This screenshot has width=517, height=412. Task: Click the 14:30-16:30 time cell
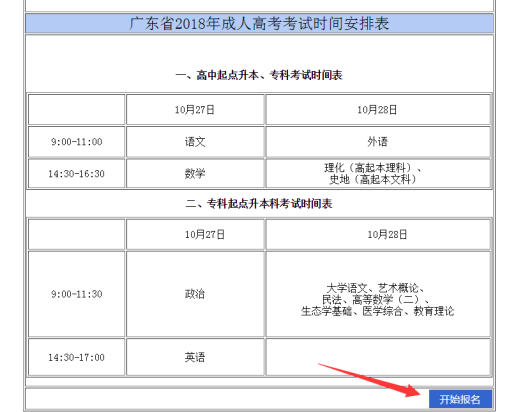(x=77, y=174)
